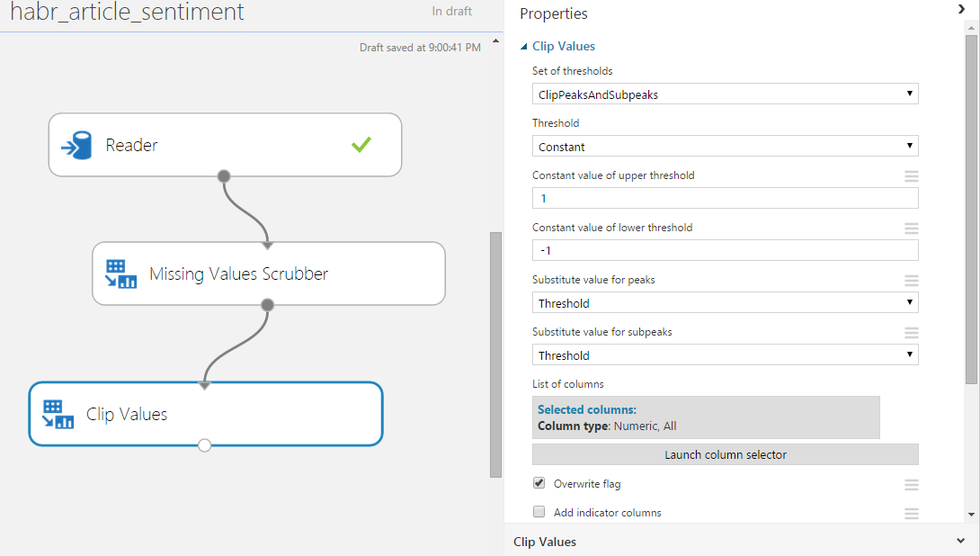Click the Clip Values output port circle

(204, 445)
